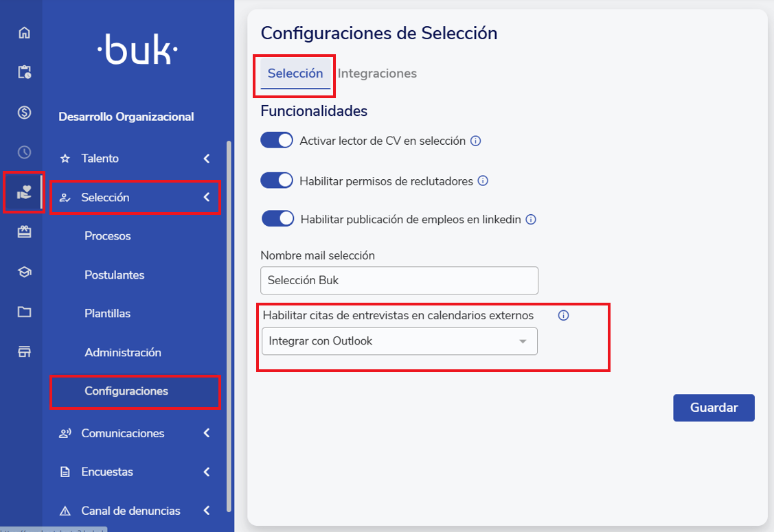The width and height of the screenshot is (774, 532).
Task: Open the hand-heart organizational development icon
Action: click(24, 193)
